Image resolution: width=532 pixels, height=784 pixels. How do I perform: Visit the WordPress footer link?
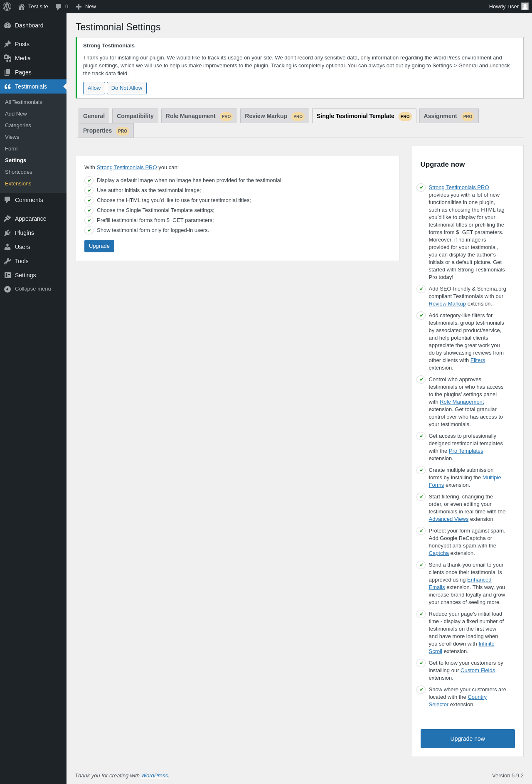click(x=155, y=776)
